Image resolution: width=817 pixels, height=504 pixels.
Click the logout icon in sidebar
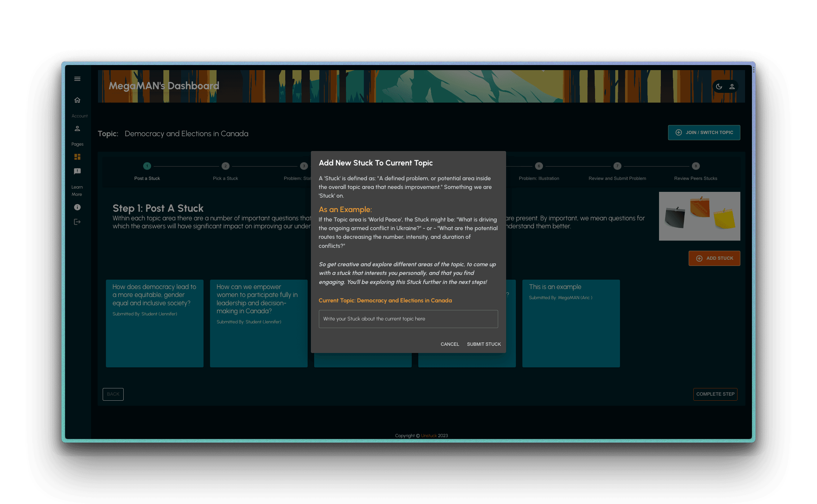[x=77, y=222]
